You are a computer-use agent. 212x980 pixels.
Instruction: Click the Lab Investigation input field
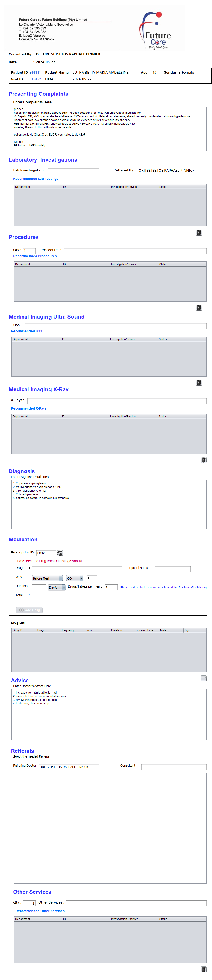73,171
